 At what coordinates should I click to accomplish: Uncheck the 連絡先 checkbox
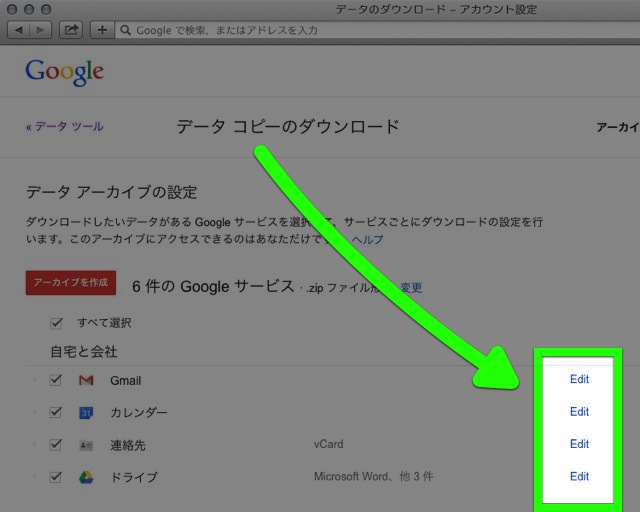point(56,444)
